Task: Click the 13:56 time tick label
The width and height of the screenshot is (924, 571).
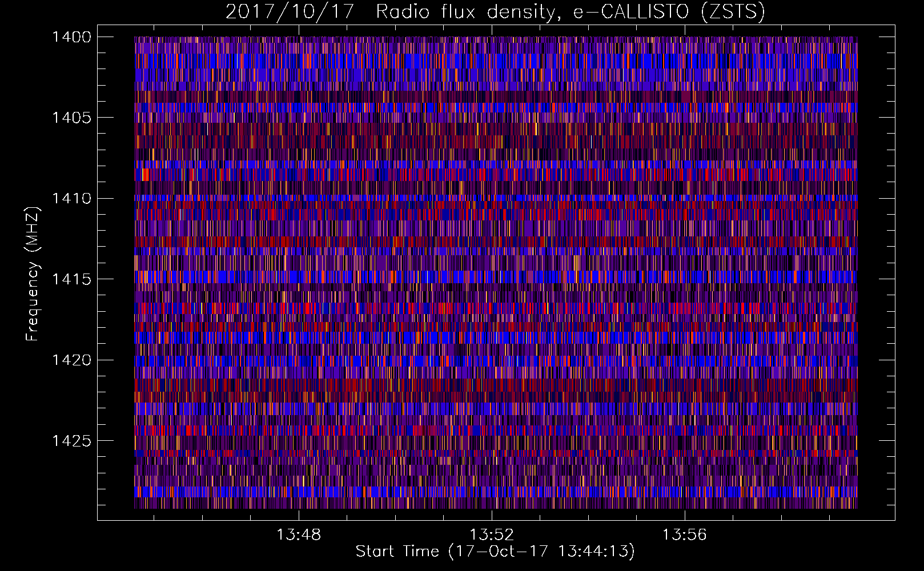Action: [684, 535]
